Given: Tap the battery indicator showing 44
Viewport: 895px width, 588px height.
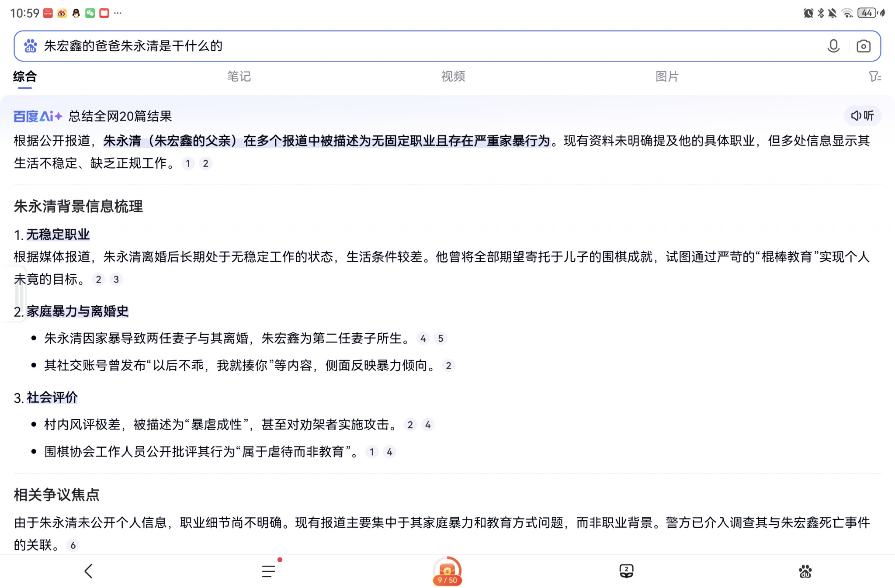Looking at the screenshot, I should click(x=867, y=13).
